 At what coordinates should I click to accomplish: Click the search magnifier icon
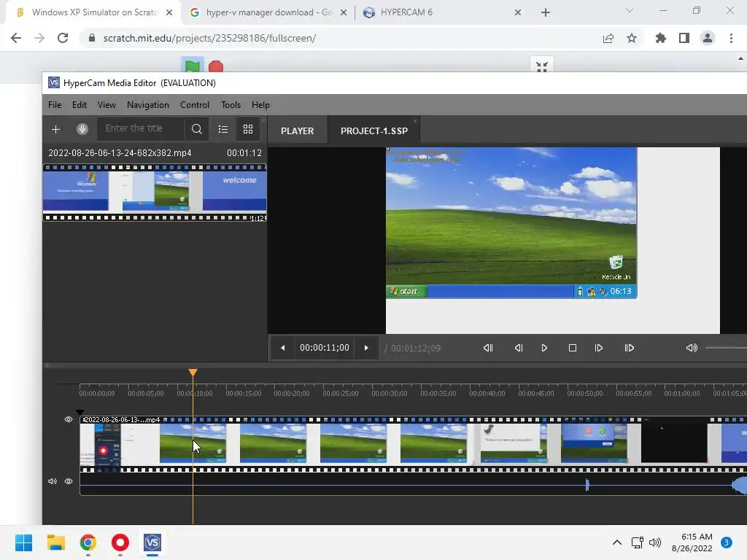pos(197,129)
